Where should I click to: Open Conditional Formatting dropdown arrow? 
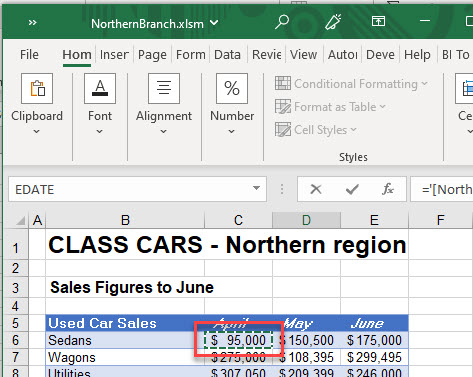[424, 83]
